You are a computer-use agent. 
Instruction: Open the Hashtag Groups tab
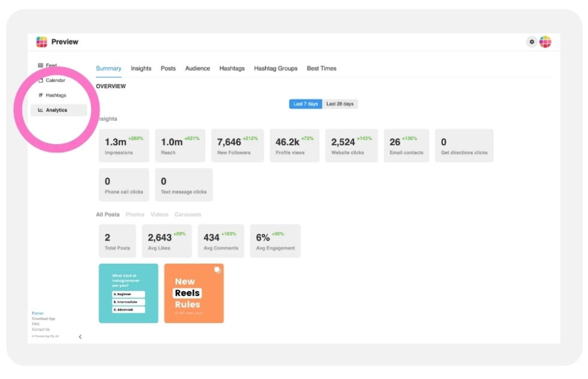point(277,68)
